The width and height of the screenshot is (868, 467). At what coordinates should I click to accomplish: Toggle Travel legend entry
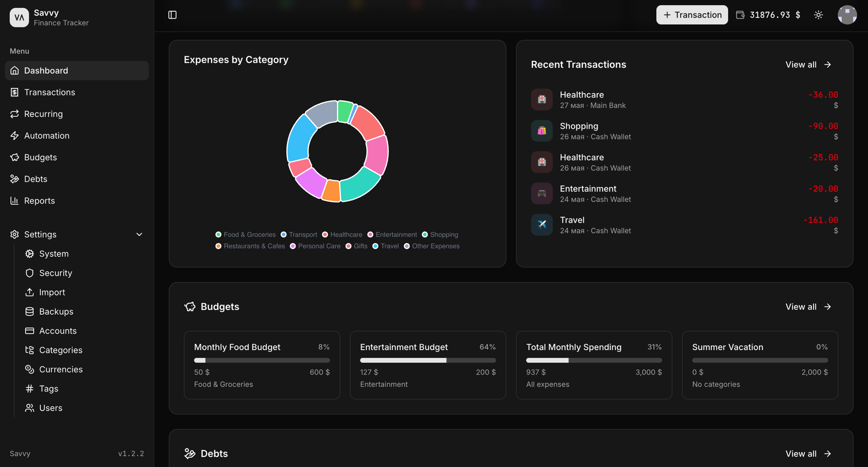386,246
